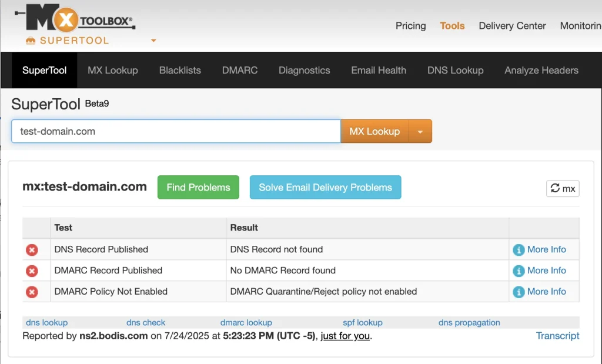The image size is (602, 364).
Task: Open Delivery Center in the top navigation
Action: point(512,26)
